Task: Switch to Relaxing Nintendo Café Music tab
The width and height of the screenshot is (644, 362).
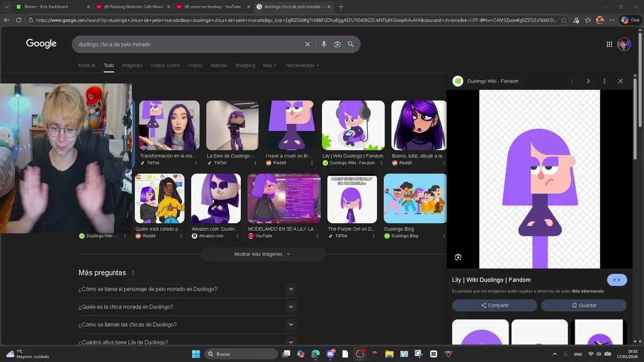Action: (133, 7)
